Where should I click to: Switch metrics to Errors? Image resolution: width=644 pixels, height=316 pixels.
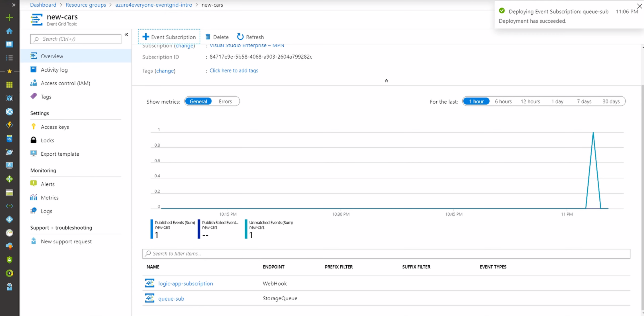click(x=225, y=101)
